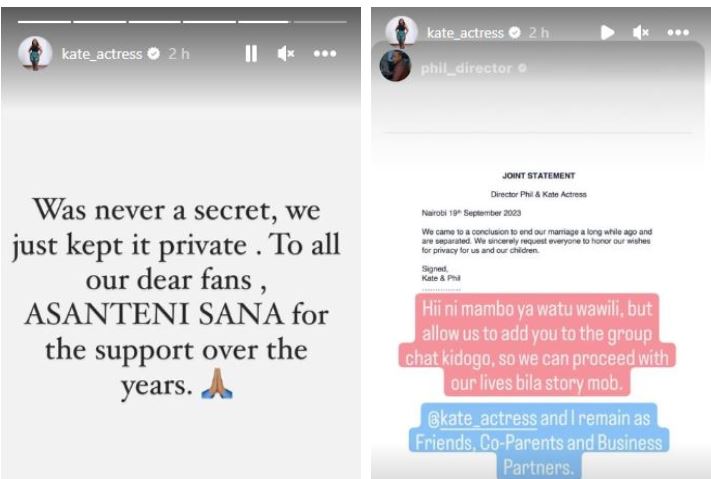
Task: Pause the left kate_actress story
Action: pos(251,54)
